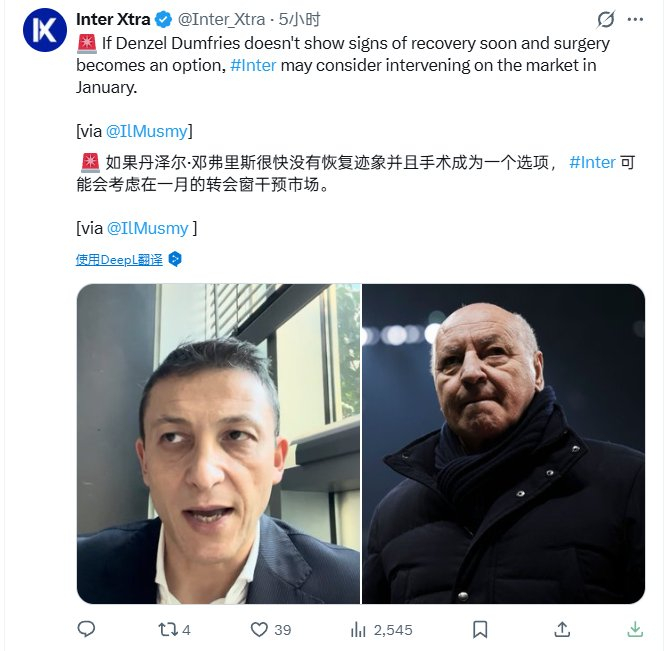Open the three-dot more options menu
This screenshot has width=664, height=651.
[x=635, y=19]
